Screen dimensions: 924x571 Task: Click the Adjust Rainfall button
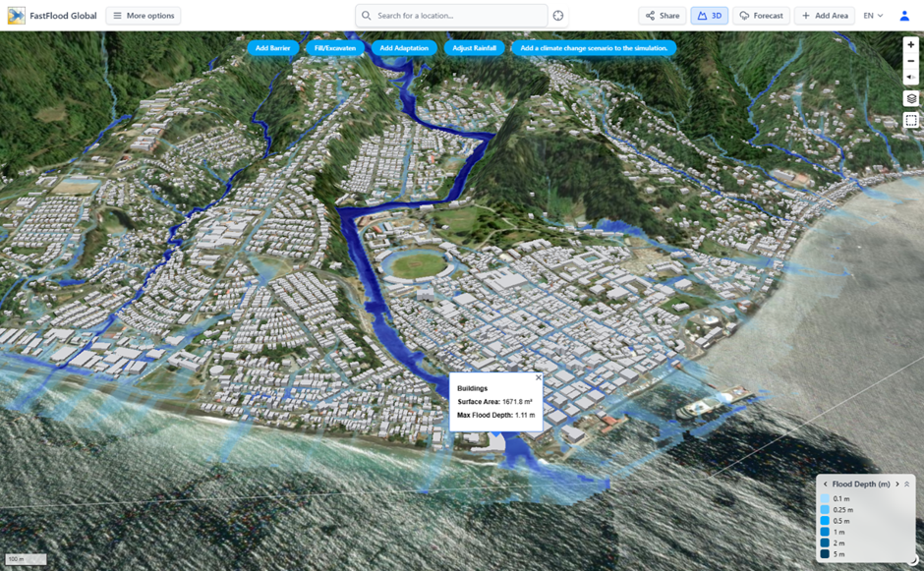click(x=474, y=48)
